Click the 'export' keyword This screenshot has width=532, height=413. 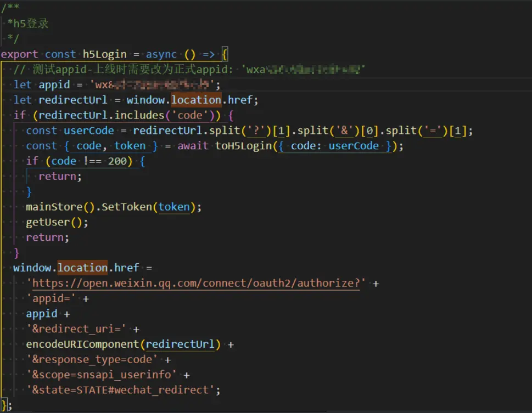[x=19, y=55]
